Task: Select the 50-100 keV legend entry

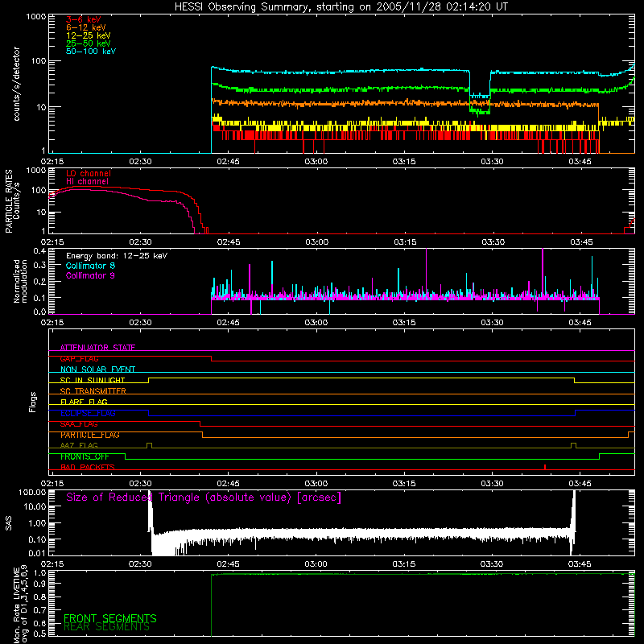Action: point(91,52)
